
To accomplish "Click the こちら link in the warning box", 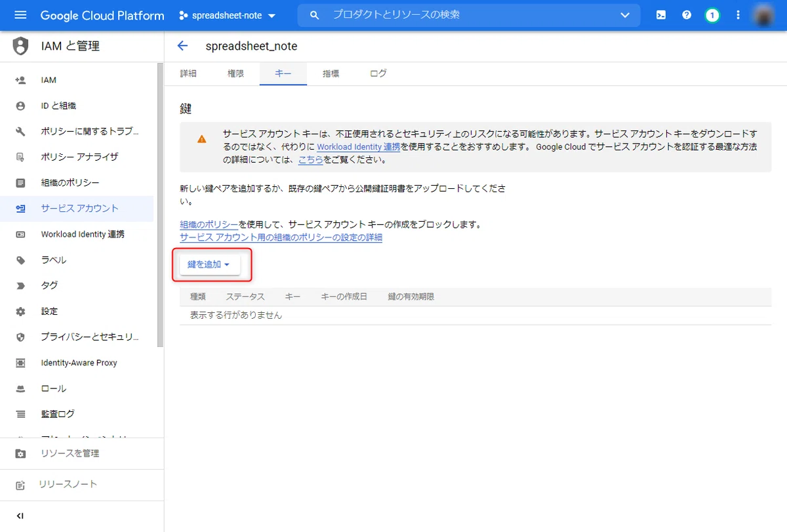I will 311,159.
